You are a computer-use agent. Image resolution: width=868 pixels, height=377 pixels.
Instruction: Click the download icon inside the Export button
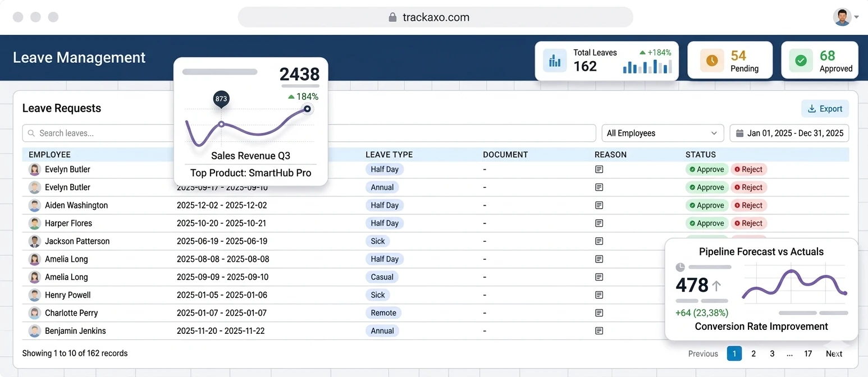[x=813, y=108]
